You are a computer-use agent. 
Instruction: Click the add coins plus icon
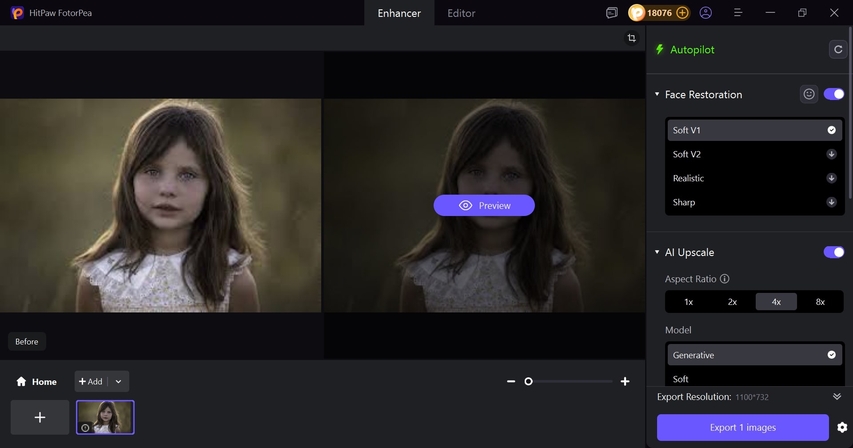click(682, 13)
